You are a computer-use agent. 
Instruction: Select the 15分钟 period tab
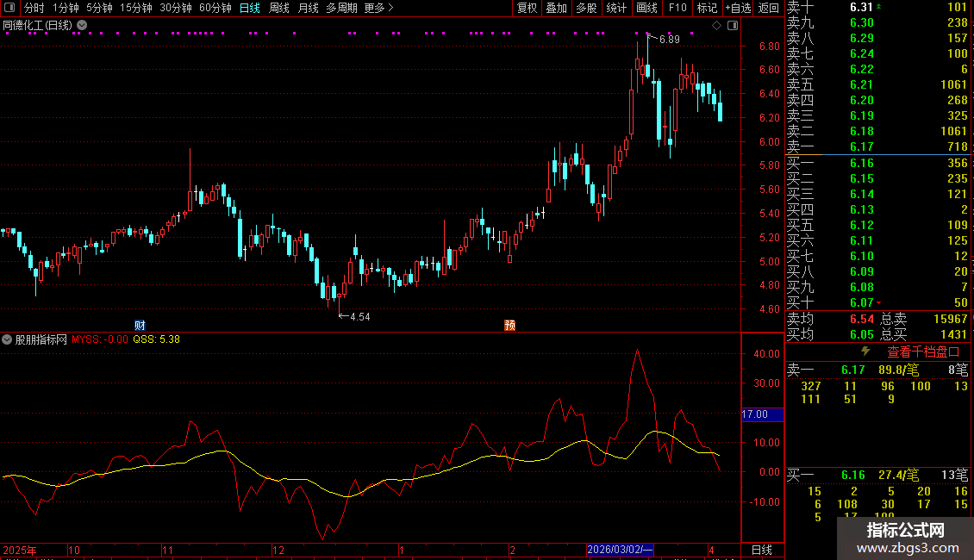tap(135, 8)
